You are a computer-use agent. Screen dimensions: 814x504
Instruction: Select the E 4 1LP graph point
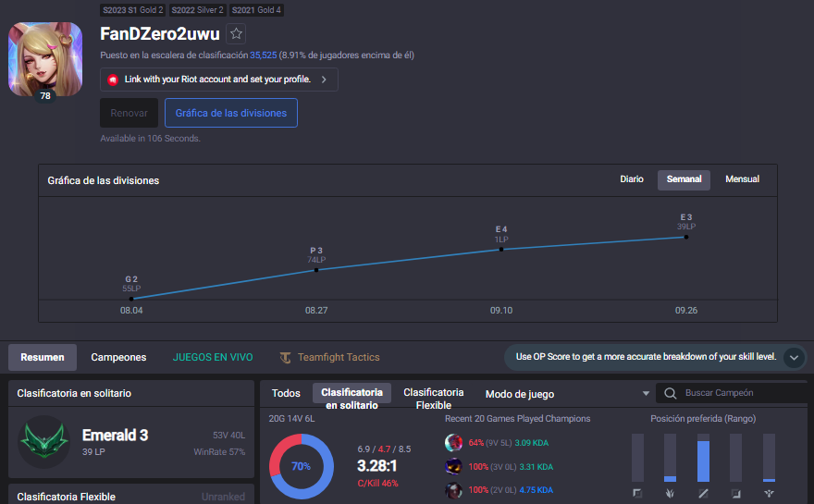click(x=501, y=249)
